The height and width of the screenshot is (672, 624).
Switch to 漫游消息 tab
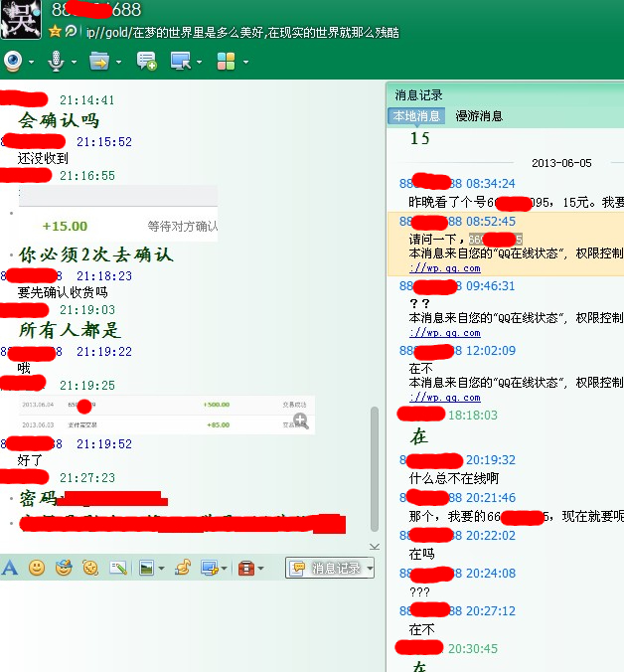point(479,116)
